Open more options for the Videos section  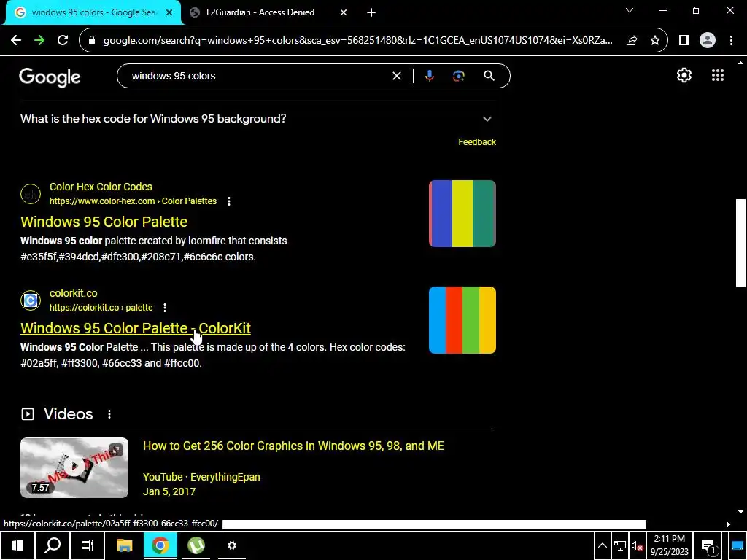[x=109, y=414]
